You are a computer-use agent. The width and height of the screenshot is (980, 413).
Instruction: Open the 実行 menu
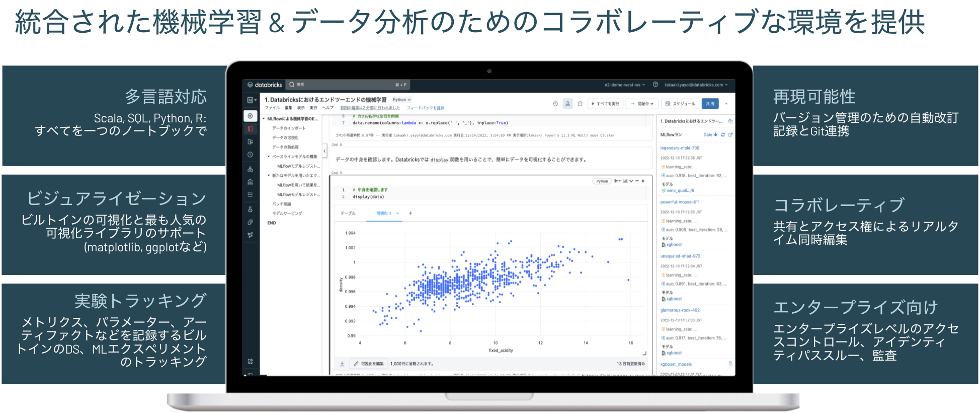tap(313, 108)
